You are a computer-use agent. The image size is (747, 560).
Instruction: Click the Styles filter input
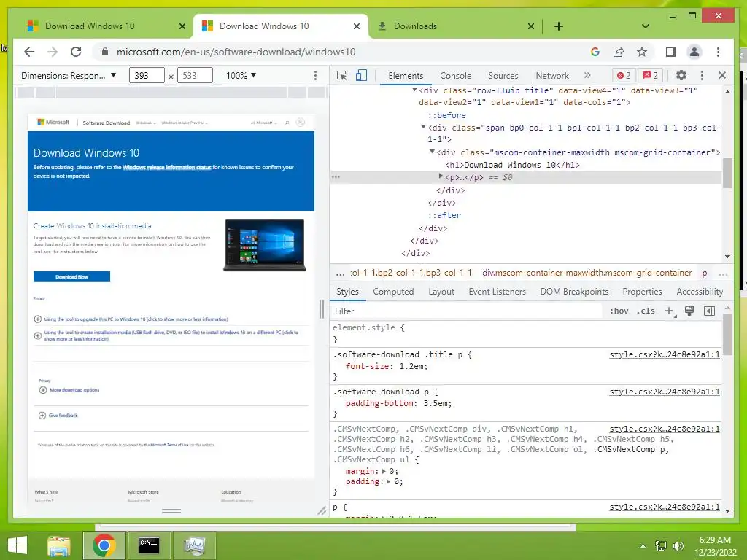coord(467,311)
